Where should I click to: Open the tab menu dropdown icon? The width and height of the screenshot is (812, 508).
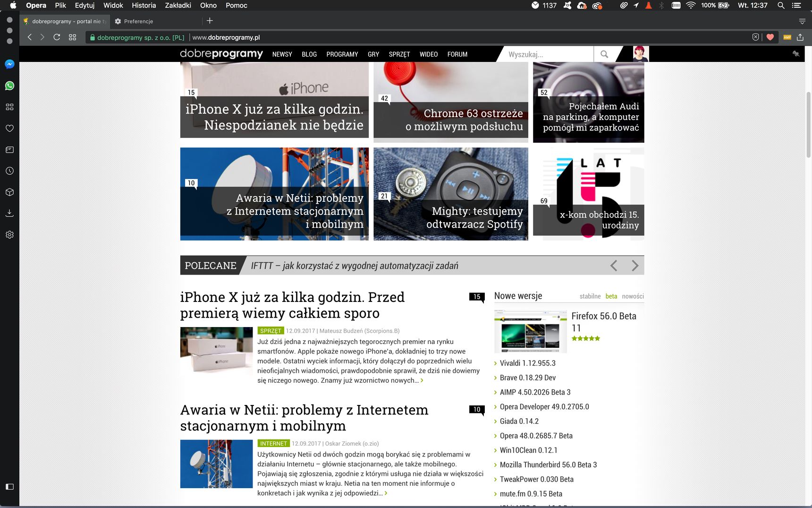point(802,21)
